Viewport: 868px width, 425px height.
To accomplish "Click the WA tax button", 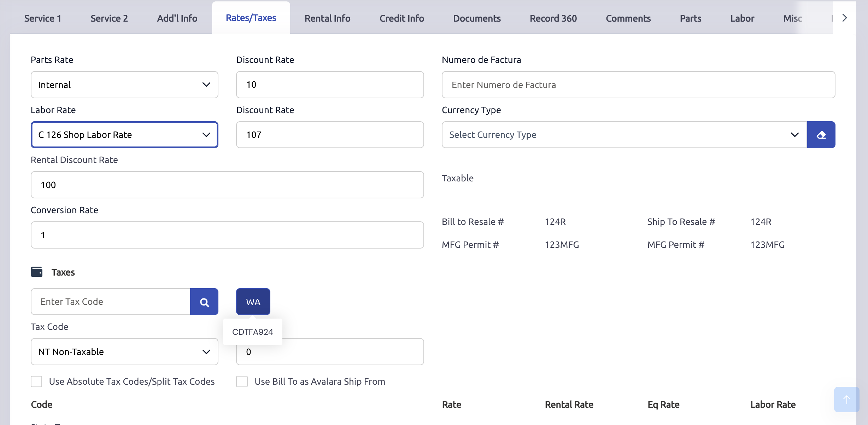I will pos(253,302).
